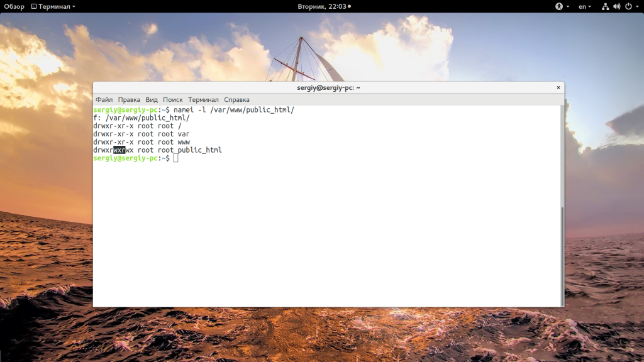Click the terminal title bar sergiy@sergiy-pc

[329, 88]
